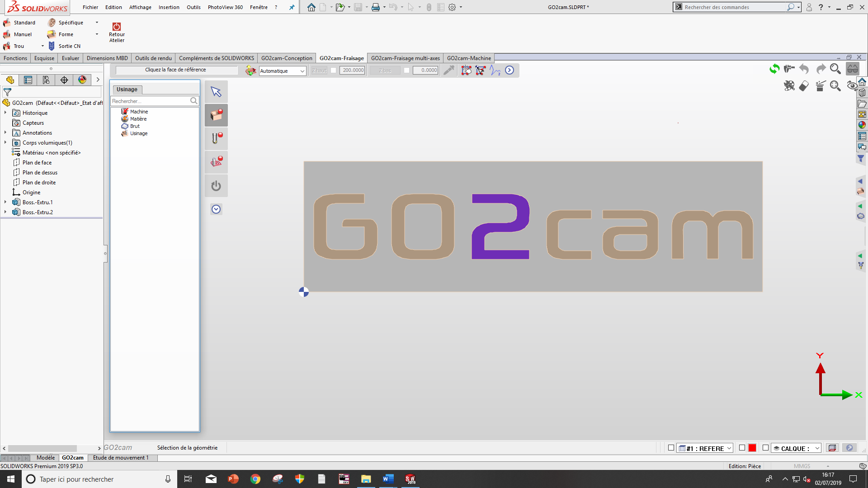
Task: Switch to the Esquisse tab
Action: click(44, 58)
